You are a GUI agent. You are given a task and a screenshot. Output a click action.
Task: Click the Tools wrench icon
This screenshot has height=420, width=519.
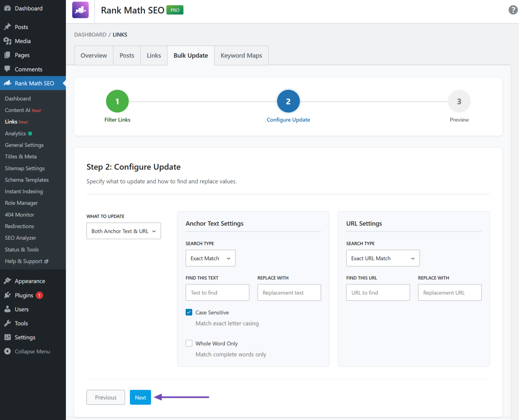[x=7, y=323]
